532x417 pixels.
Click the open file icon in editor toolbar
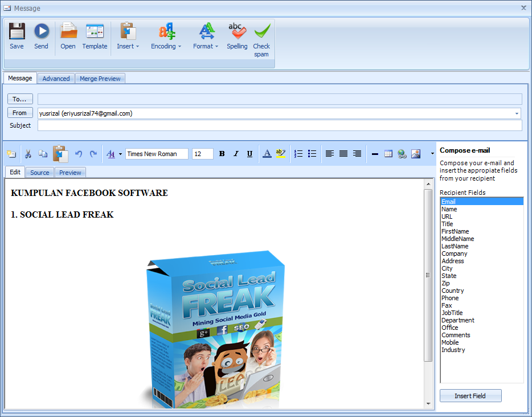pyautogui.click(x=11, y=154)
